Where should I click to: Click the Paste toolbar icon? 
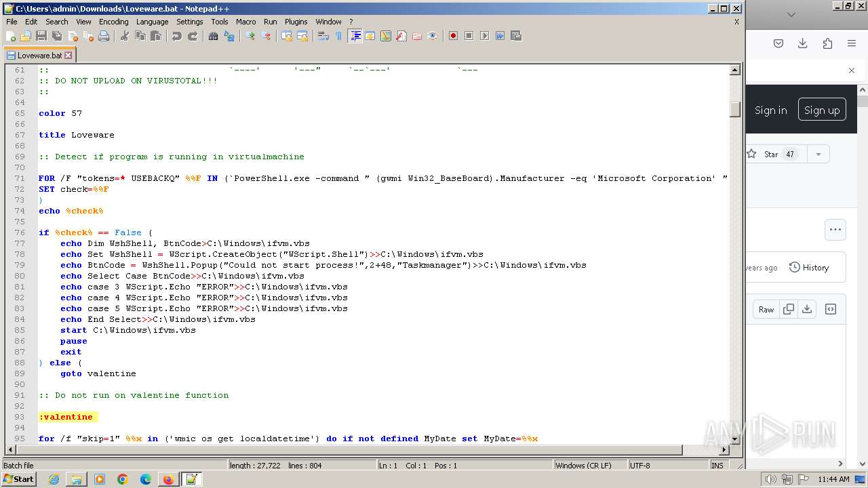pos(155,36)
